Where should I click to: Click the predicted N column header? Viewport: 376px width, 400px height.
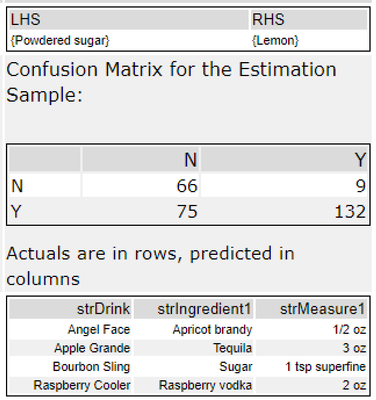tap(141, 159)
